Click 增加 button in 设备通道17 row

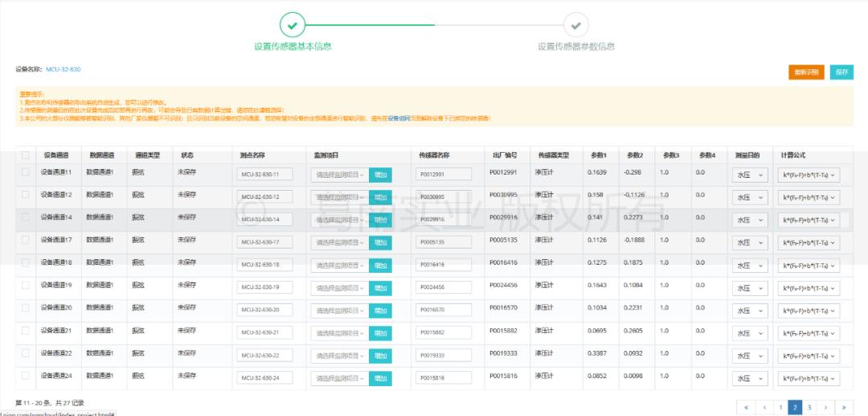click(380, 243)
